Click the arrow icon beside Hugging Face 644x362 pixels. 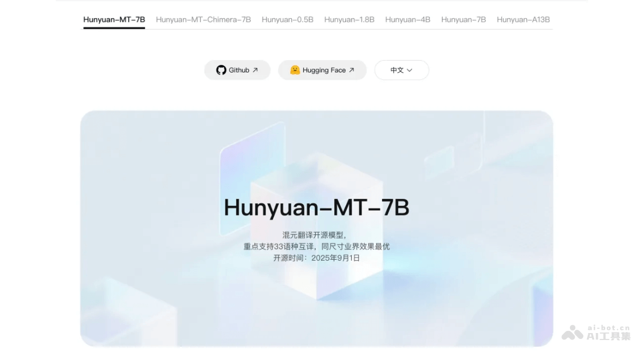pos(352,70)
